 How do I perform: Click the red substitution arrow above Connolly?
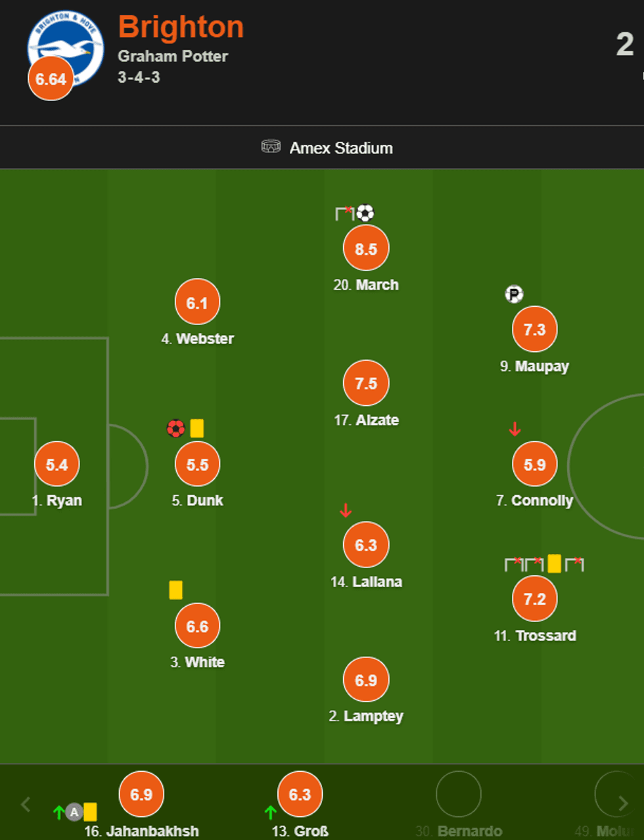[x=515, y=430]
